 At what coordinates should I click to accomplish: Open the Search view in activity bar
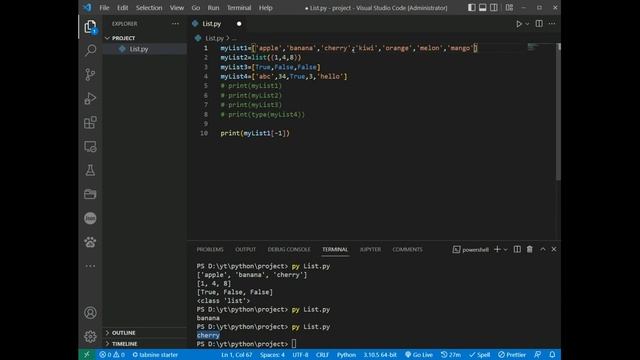click(90, 50)
